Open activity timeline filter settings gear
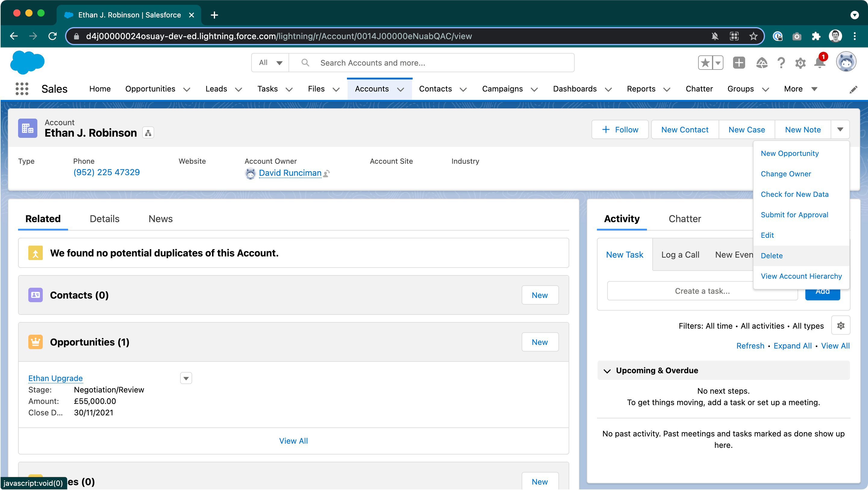 click(841, 326)
